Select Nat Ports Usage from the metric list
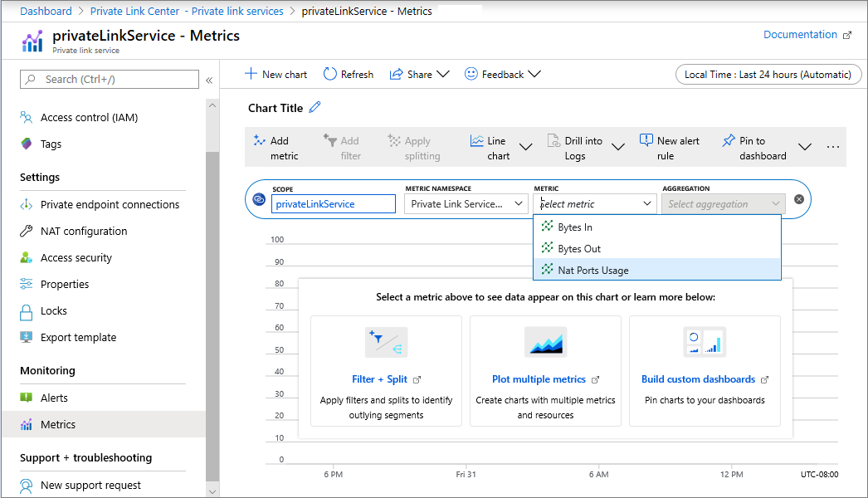868x498 pixels. [592, 270]
